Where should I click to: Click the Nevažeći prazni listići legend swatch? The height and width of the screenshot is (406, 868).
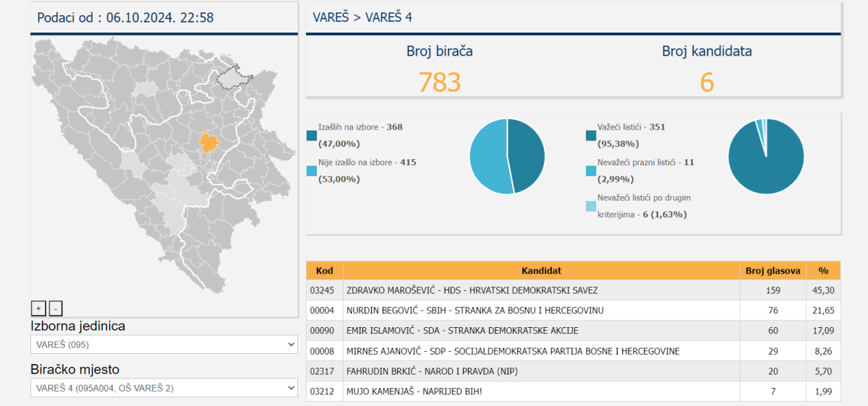pos(591,171)
